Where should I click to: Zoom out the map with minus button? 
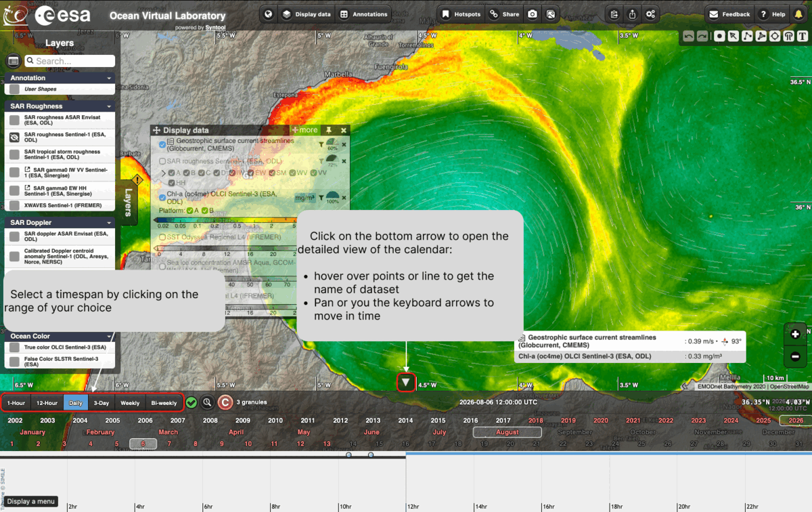coord(795,356)
